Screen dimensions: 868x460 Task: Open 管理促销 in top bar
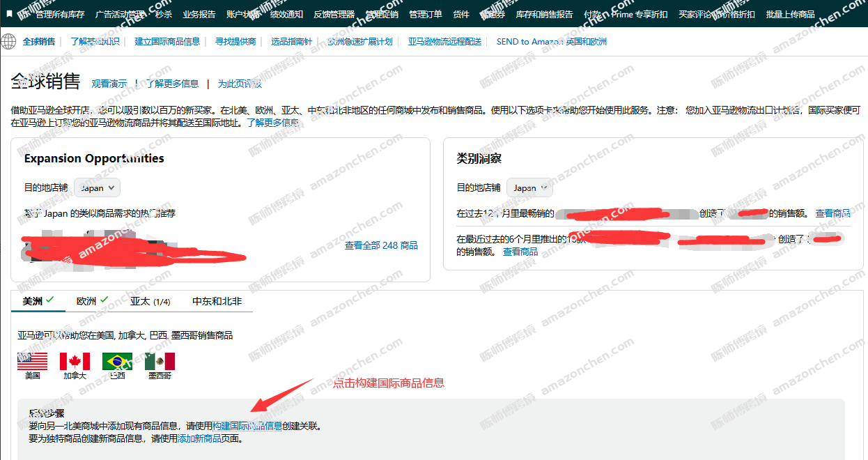[382, 14]
